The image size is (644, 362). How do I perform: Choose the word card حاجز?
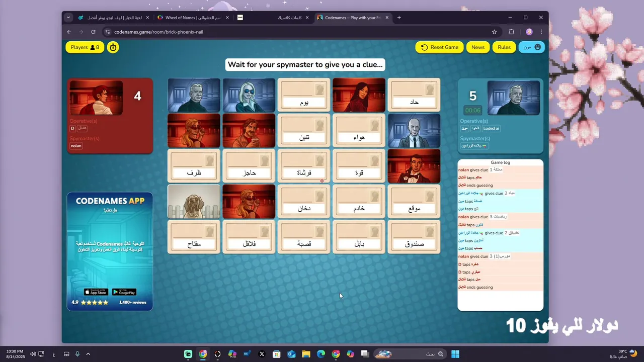pos(249,166)
